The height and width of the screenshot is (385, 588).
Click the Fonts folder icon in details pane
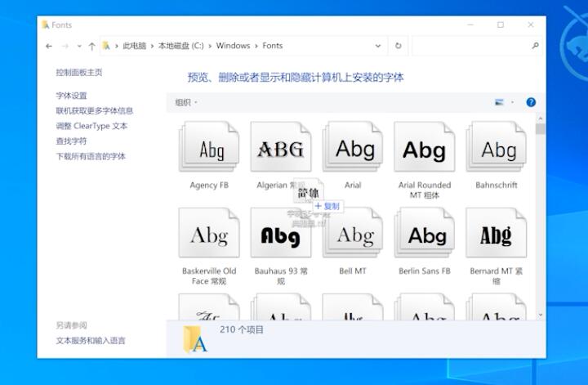(195, 339)
